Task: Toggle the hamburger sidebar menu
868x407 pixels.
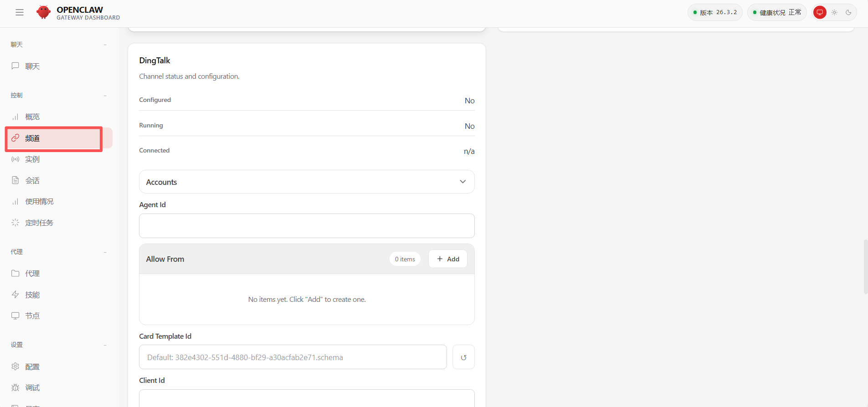Action: pyautogui.click(x=19, y=12)
